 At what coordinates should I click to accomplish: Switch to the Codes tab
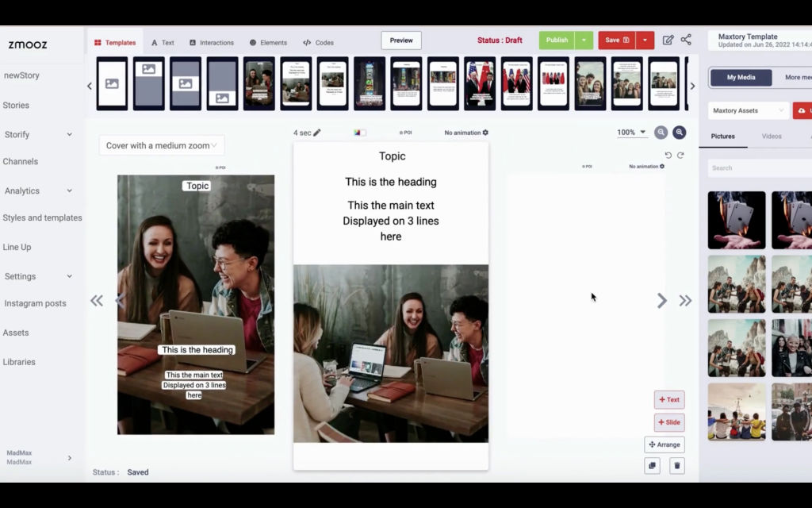(x=318, y=43)
